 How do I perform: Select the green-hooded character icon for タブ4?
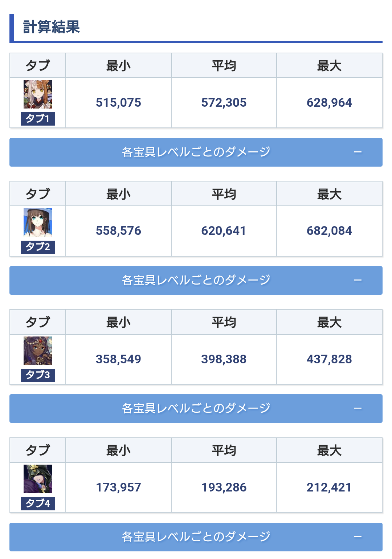pos(38,479)
